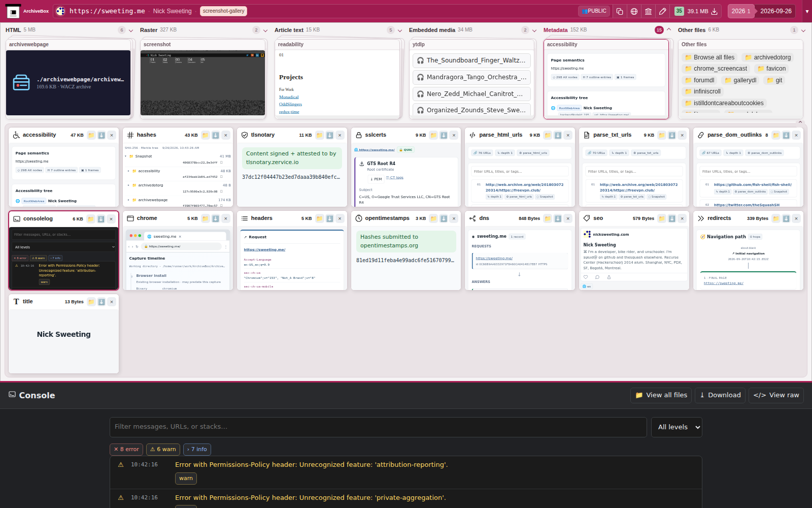Open the chrome_screencast folder link
The width and height of the screenshot is (812, 508).
pos(716,69)
